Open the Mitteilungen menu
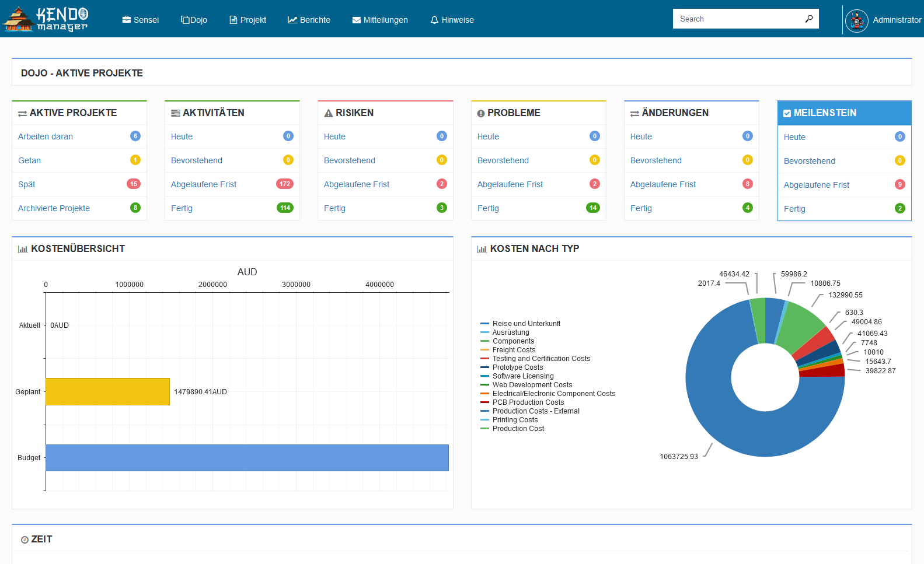Screen dimensions: 924x564 380,20
